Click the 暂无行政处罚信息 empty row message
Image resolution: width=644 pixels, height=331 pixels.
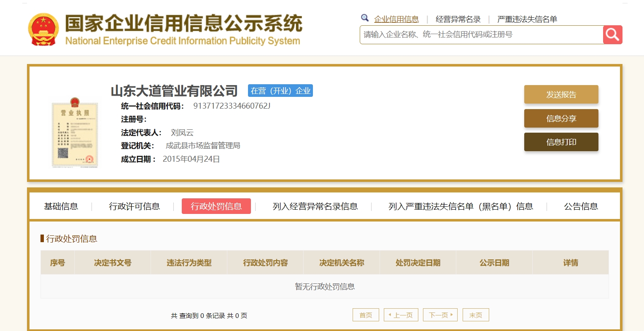(x=325, y=287)
